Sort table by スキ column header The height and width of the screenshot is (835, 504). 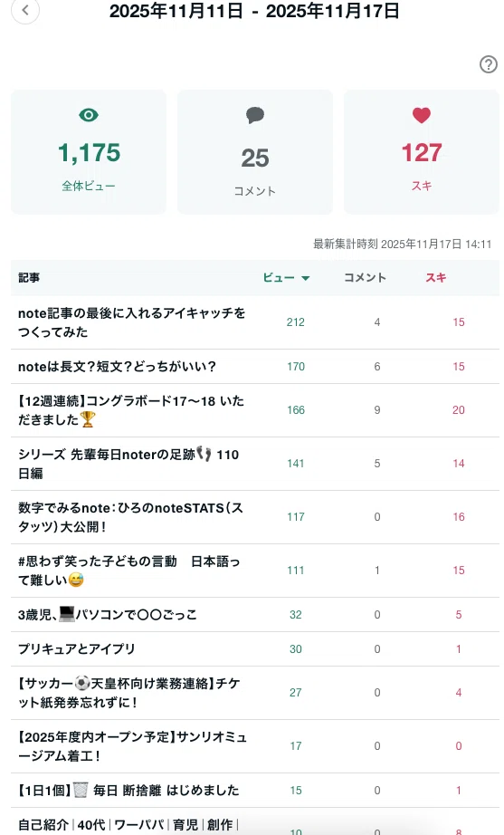point(435,277)
